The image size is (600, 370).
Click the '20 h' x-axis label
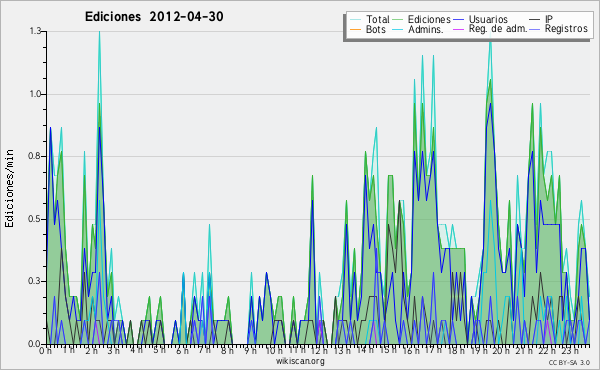[x=501, y=350]
